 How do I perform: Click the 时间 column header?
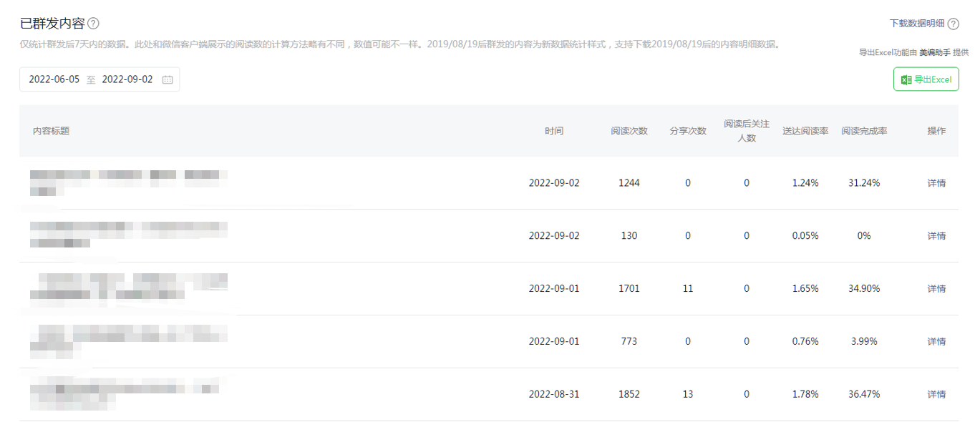(553, 131)
